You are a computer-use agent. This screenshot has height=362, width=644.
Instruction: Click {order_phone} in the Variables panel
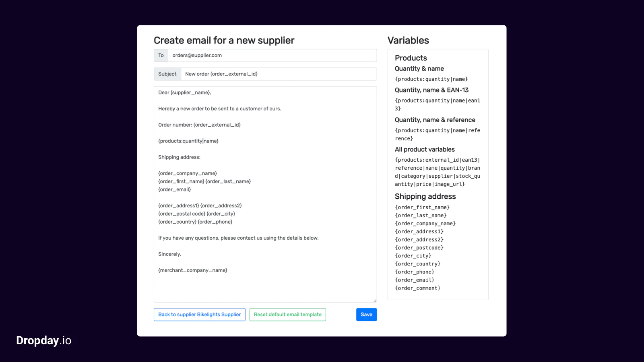[x=415, y=272]
